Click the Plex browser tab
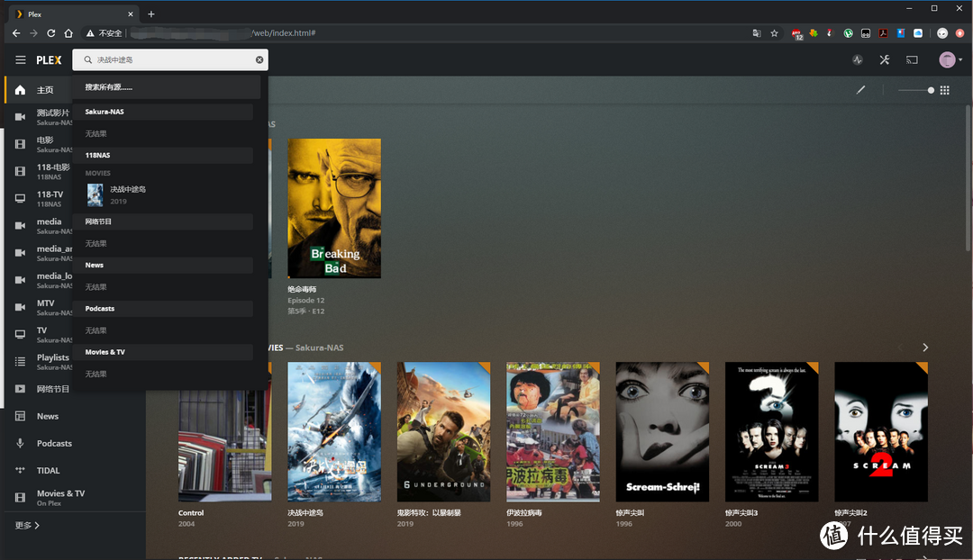 [x=75, y=14]
